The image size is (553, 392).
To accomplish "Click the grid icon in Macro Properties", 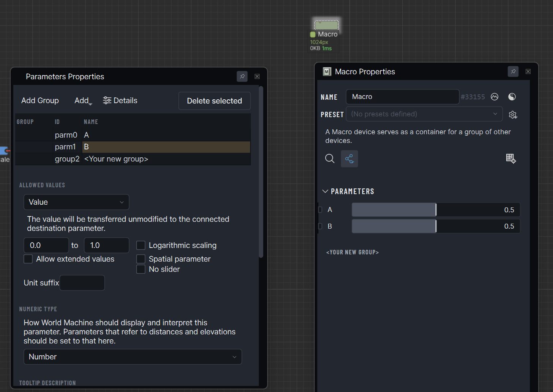I will click(x=511, y=158).
